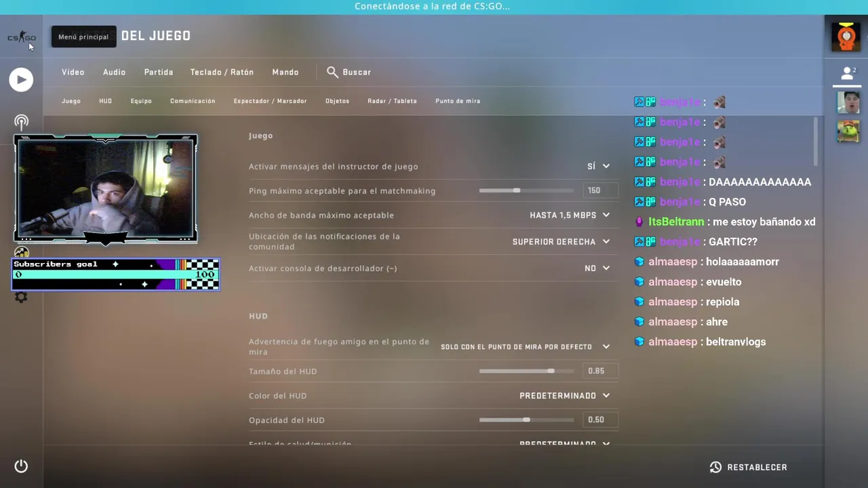Jump to the HUD subsection

(105, 101)
